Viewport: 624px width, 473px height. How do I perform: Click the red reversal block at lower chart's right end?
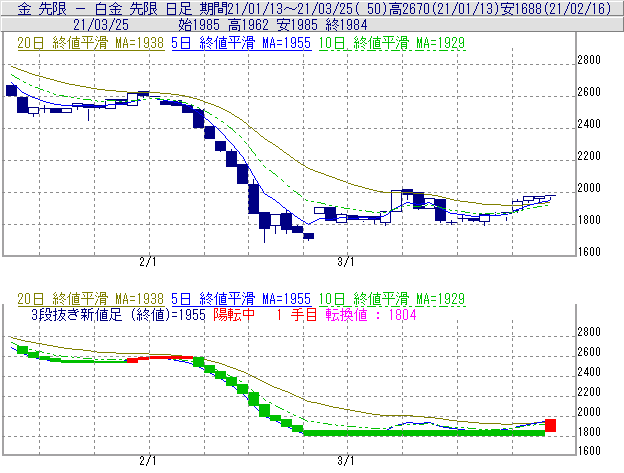pyautogui.click(x=550, y=425)
